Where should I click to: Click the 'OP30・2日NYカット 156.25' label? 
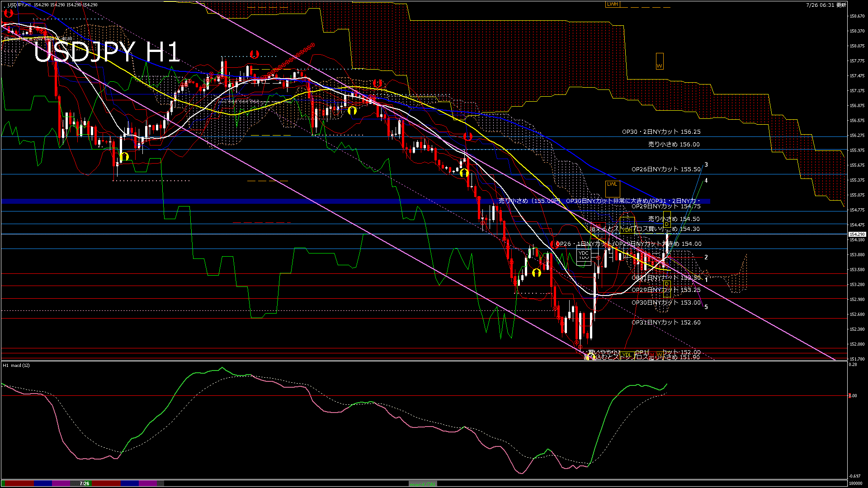(661, 132)
